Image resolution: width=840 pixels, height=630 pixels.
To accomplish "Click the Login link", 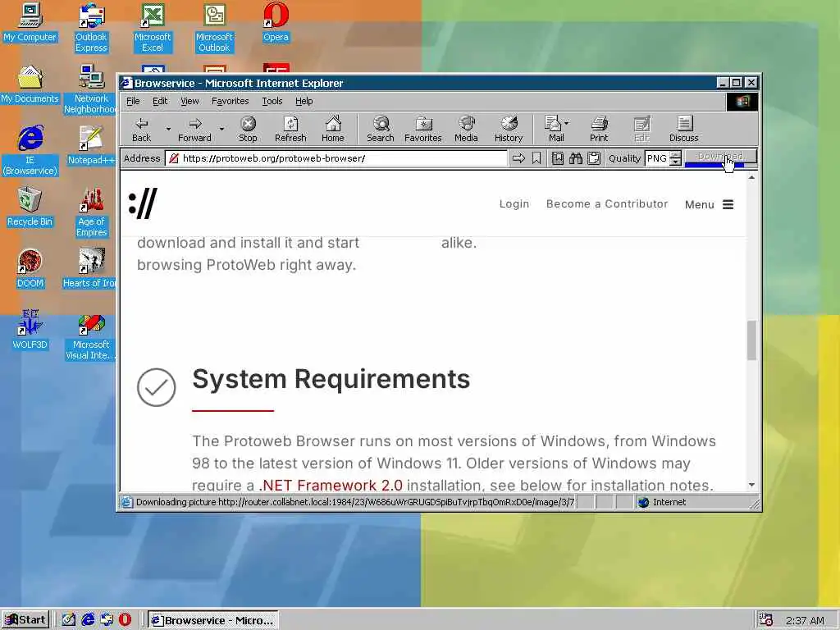I will click(514, 204).
